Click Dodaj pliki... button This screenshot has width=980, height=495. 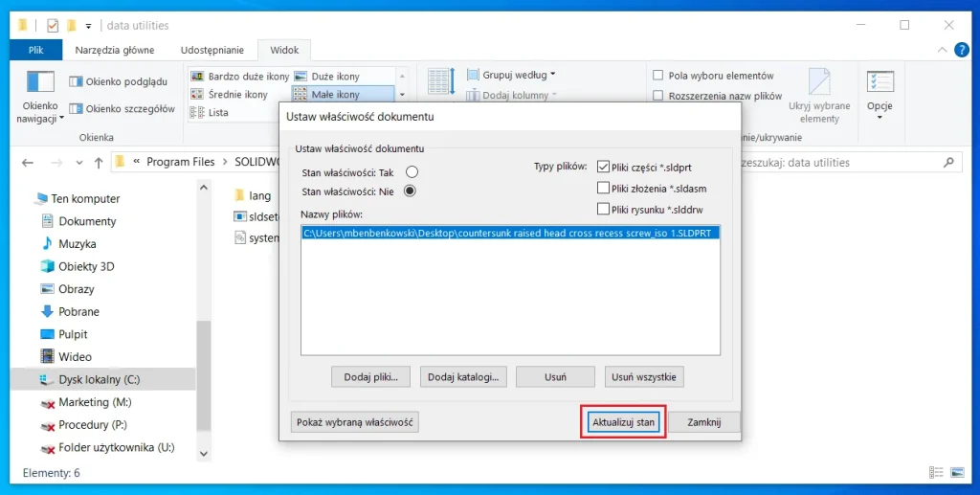point(370,377)
